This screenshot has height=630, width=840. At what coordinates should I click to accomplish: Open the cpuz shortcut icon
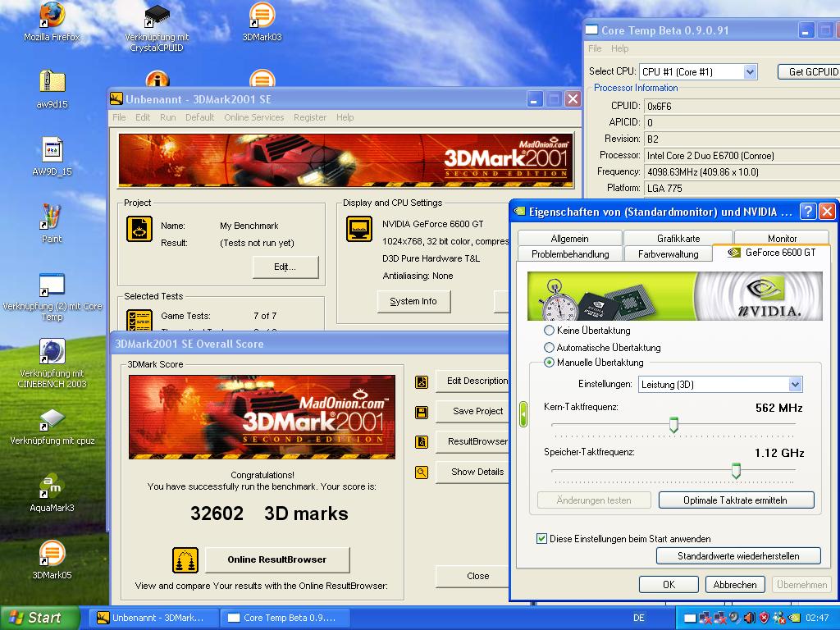pyautogui.click(x=52, y=419)
